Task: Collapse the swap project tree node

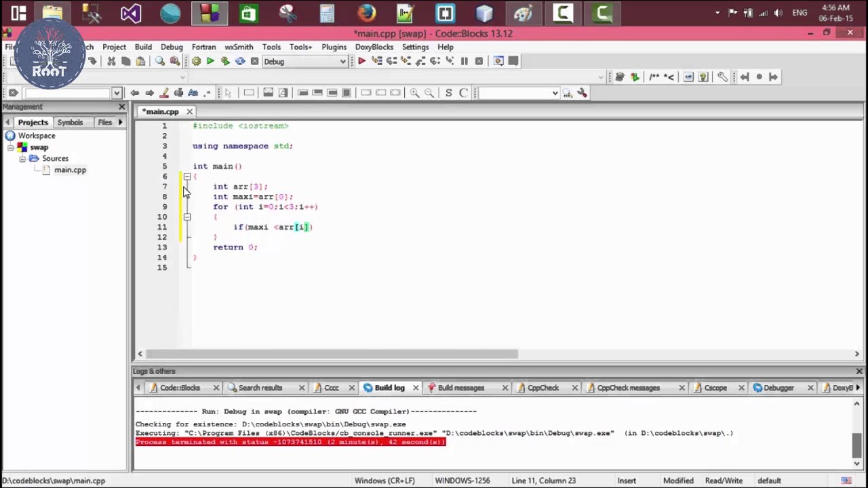Action: tap(10, 147)
